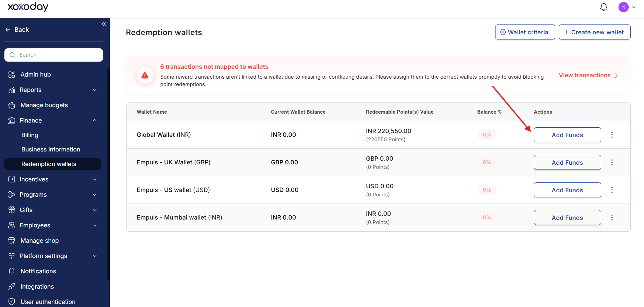Open more options for Global Wallet row
The image size is (644, 307).
click(612, 135)
